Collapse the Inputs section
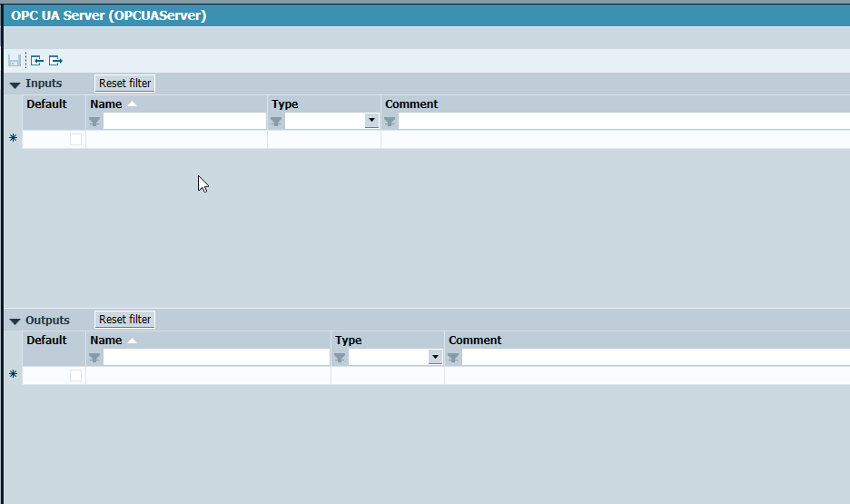The image size is (850, 504). (15, 85)
